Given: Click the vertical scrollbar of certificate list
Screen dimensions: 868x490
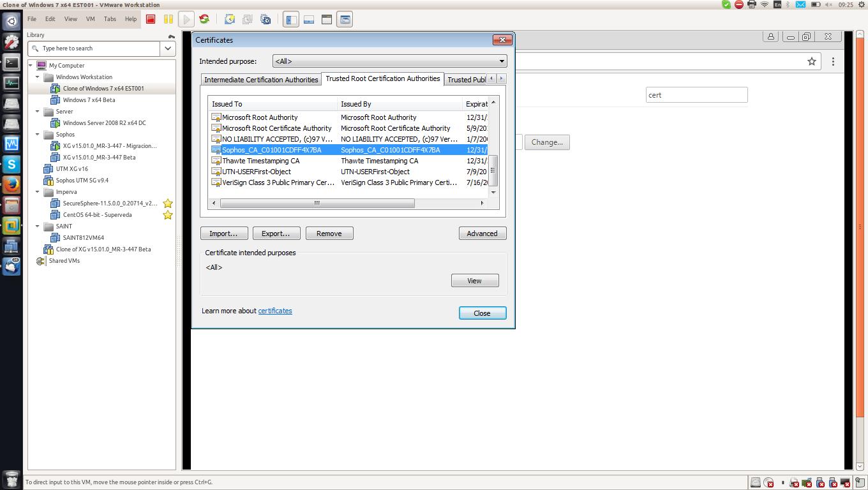Looking at the screenshot, I should [493, 171].
